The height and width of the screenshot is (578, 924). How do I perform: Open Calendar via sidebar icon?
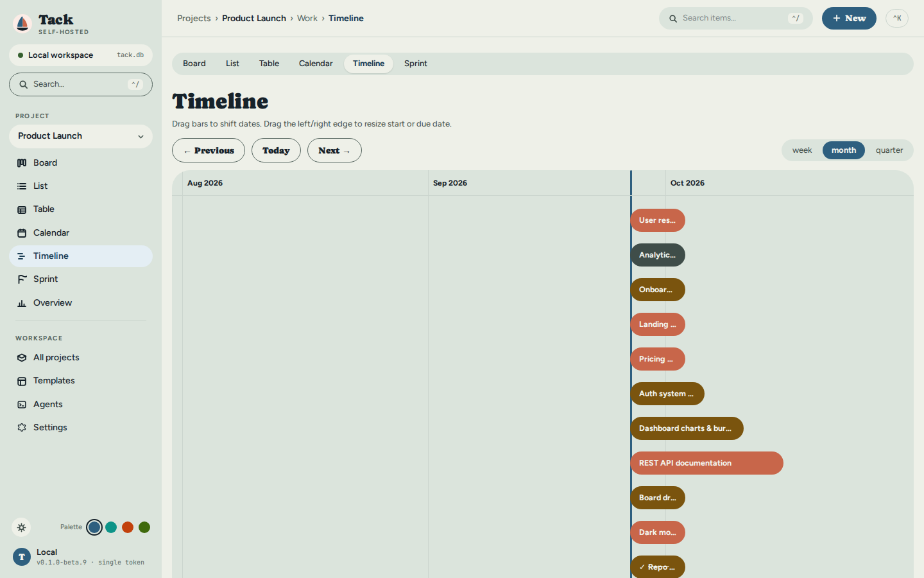(22, 233)
